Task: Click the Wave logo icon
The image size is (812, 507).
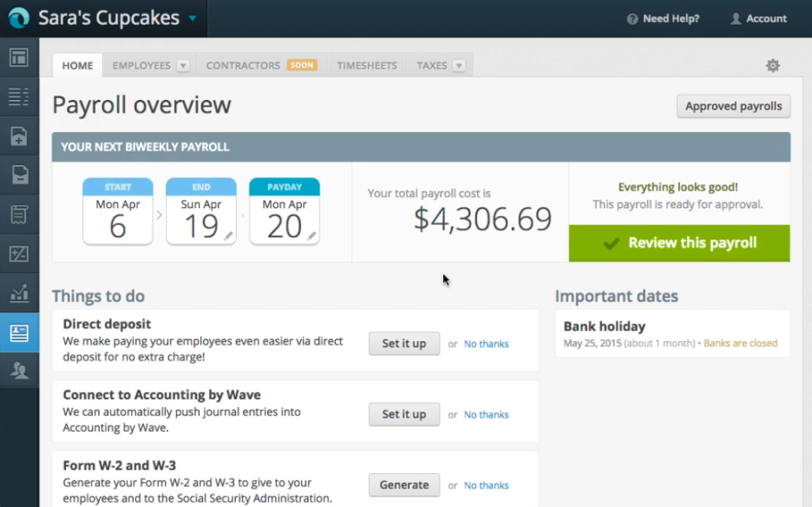Action: [19, 18]
